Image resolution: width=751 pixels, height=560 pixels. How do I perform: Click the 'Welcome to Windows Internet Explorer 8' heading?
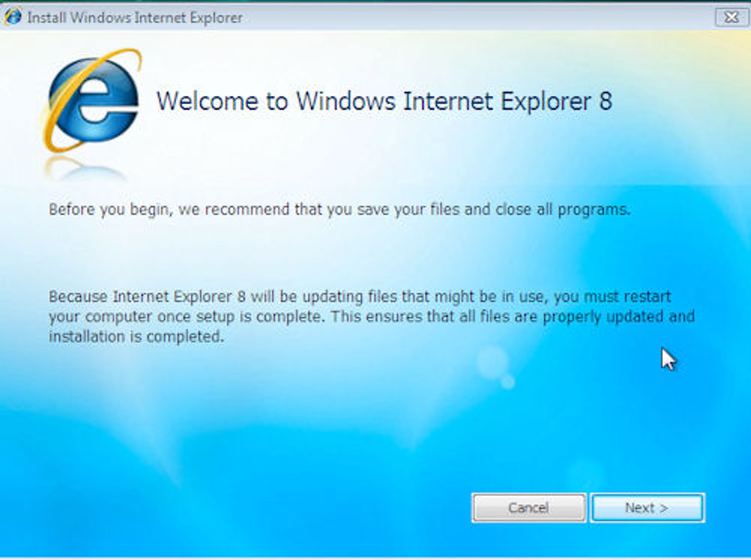384,101
